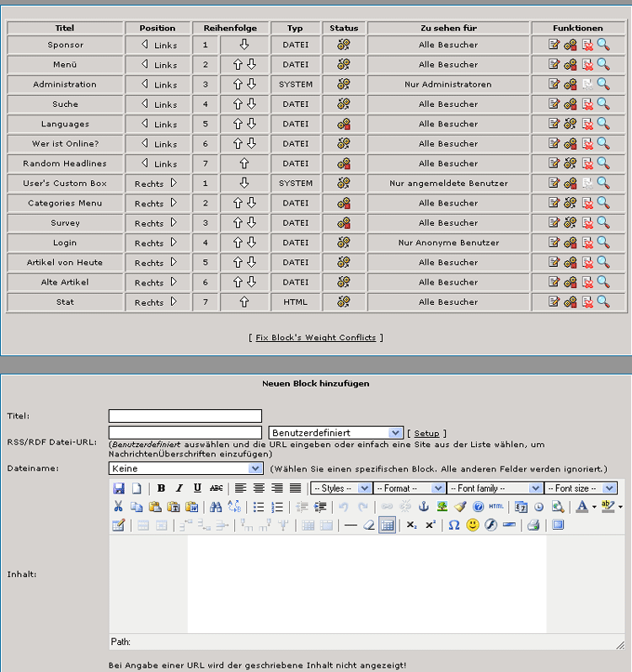Toggle italic formatting in the editor
632x672 pixels.
pyautogui.click(x=179, y=488)
